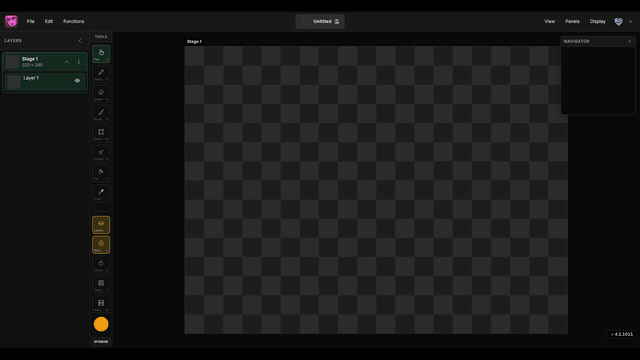Click the Stage 1 canvas label

(194, 42)
